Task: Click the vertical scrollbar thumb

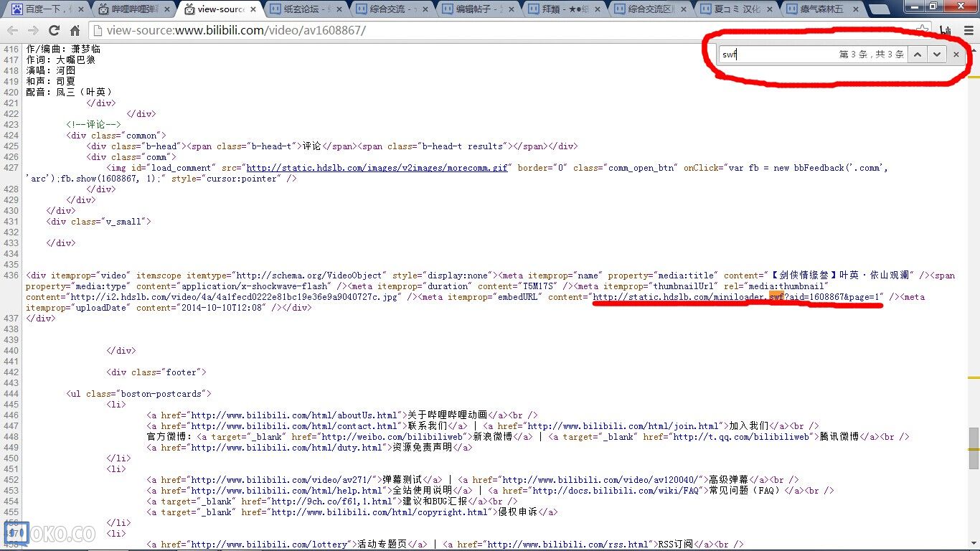Action: (974, 438)
